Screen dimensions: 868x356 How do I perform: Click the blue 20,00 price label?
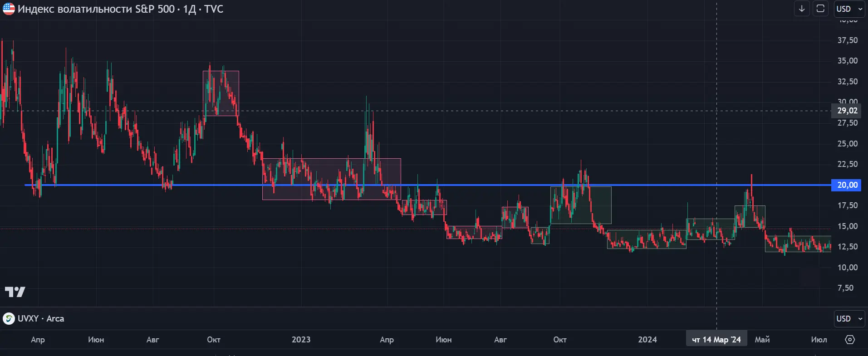click(x=846, y=185)
